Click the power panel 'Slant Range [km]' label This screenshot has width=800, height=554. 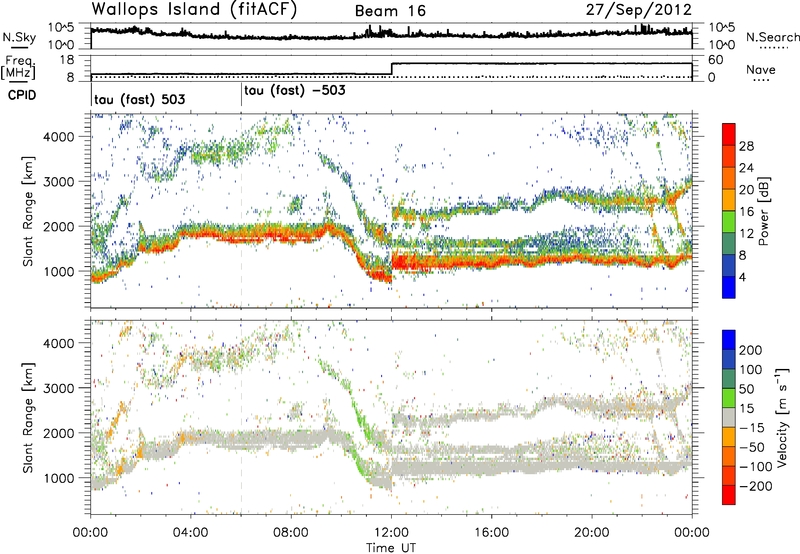click(x=28, y=211)
